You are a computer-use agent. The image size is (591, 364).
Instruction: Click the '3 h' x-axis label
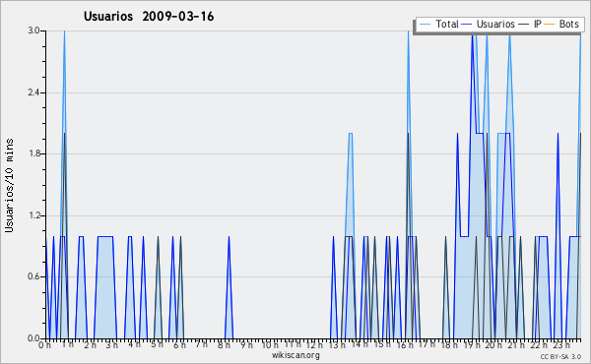(x=111, y=345)
